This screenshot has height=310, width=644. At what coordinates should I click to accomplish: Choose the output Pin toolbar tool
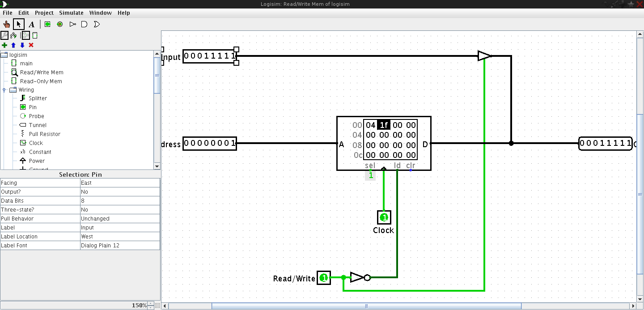[x=60, y=24]
